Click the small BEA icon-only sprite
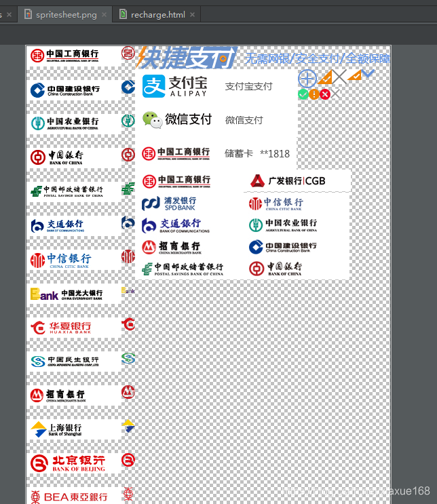Screen dimensions: 437x504 click(128, 494)
